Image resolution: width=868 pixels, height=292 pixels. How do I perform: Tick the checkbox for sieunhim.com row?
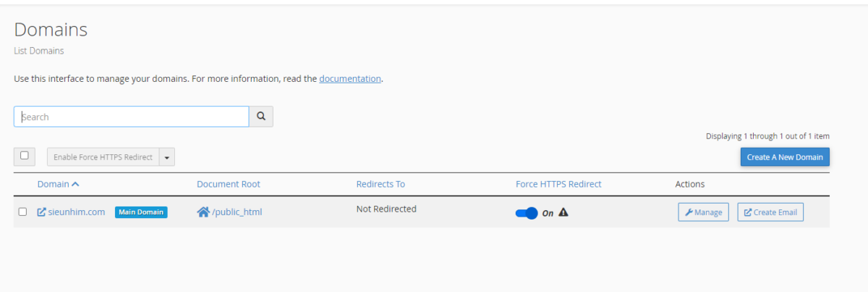[x=22, y=212]
